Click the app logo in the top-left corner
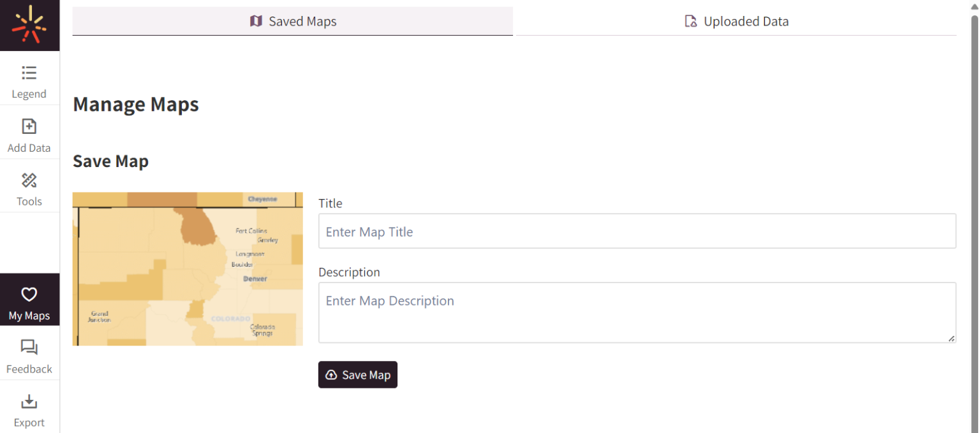980x433 pixels. click(29, 25)
